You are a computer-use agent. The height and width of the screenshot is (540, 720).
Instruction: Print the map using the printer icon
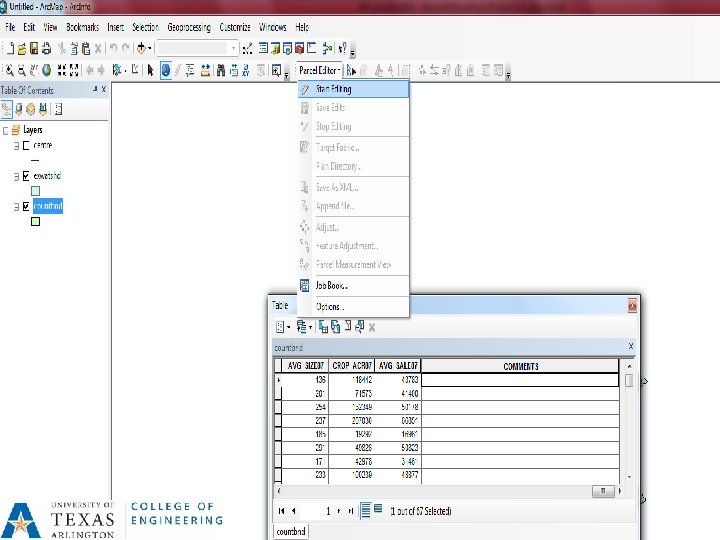[x=46, y=48]
